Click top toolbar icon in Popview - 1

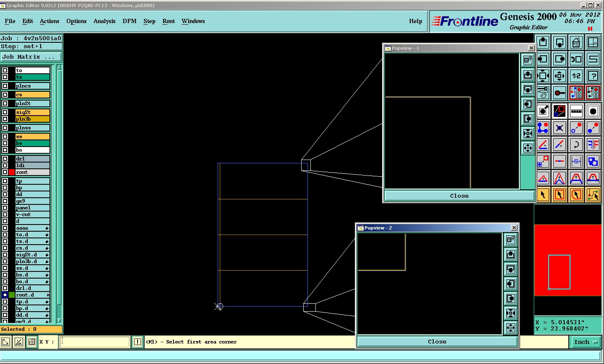click(x=528, y=60)
